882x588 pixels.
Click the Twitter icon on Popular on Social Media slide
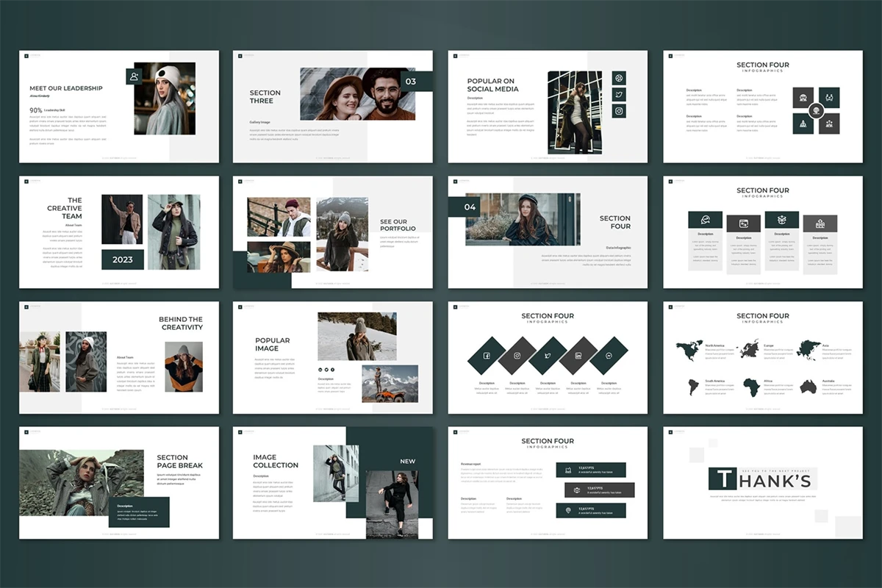click(x=619, y=94)
